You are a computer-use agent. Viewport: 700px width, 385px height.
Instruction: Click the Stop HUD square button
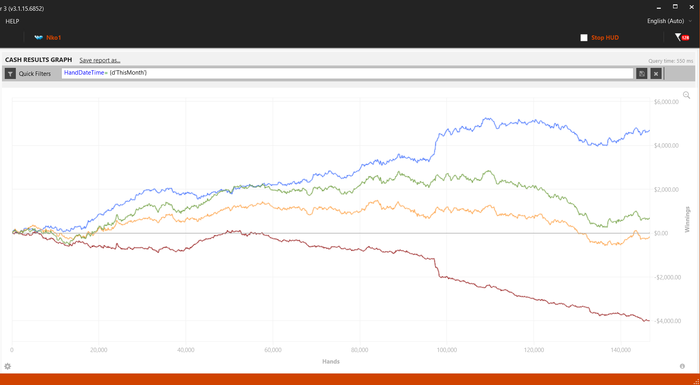[584, 38]
